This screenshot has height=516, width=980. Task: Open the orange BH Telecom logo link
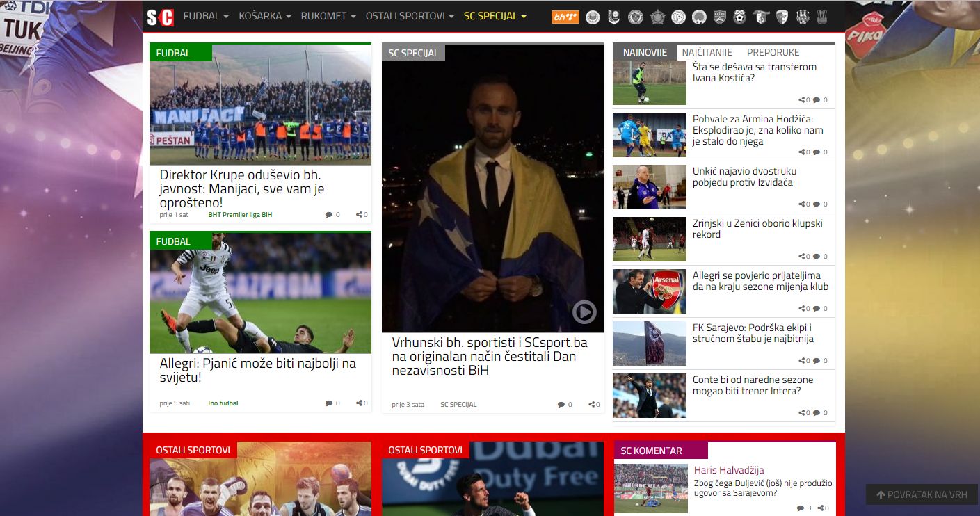(x=565, y=17)
